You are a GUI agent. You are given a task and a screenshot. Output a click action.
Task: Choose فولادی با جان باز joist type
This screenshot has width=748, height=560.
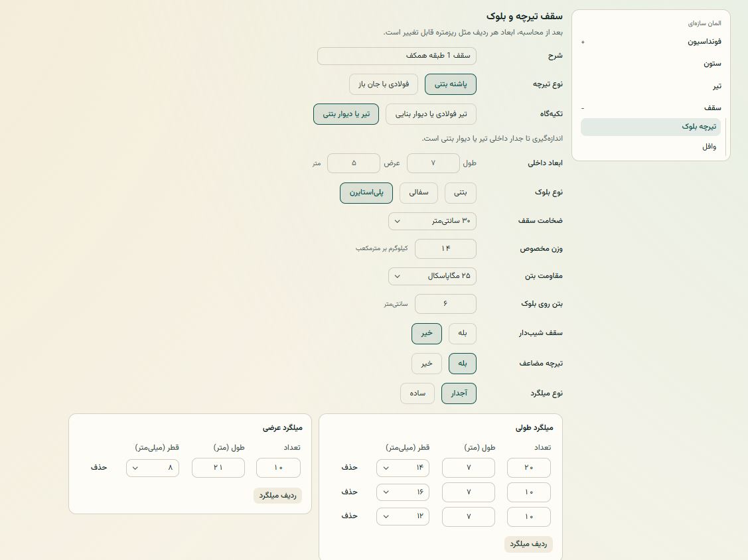click(384, 84)
